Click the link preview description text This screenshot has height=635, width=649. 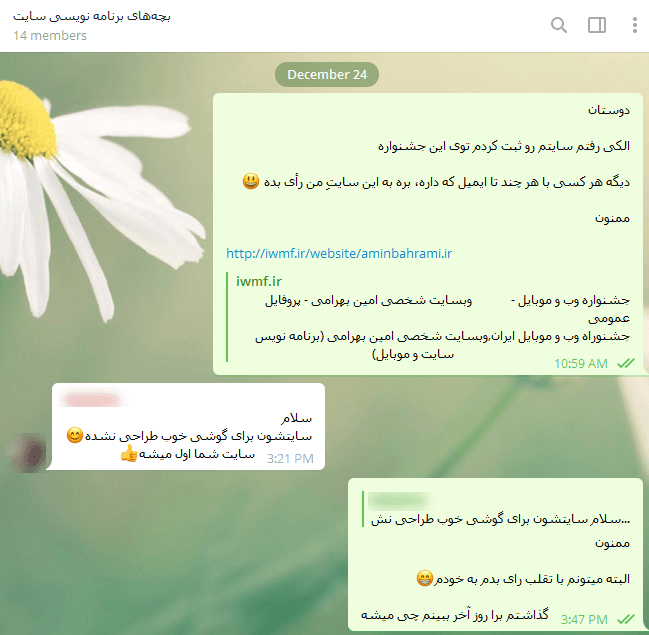click(x=442, y=345)
